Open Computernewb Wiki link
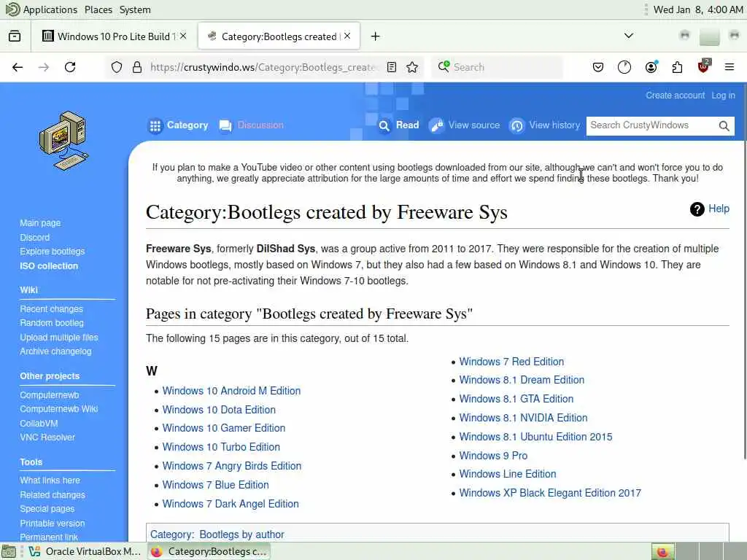The height and width of the screenshot is (560, 747). (58, 408)
